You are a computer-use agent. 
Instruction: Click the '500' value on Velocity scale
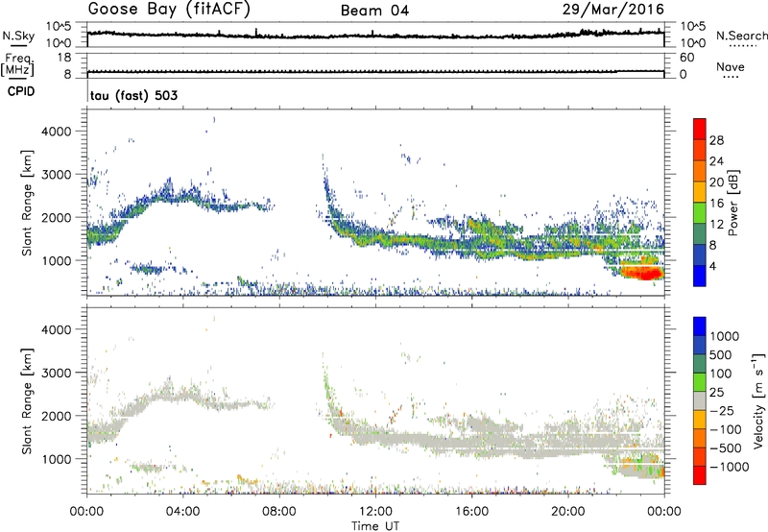coord(720,355)
